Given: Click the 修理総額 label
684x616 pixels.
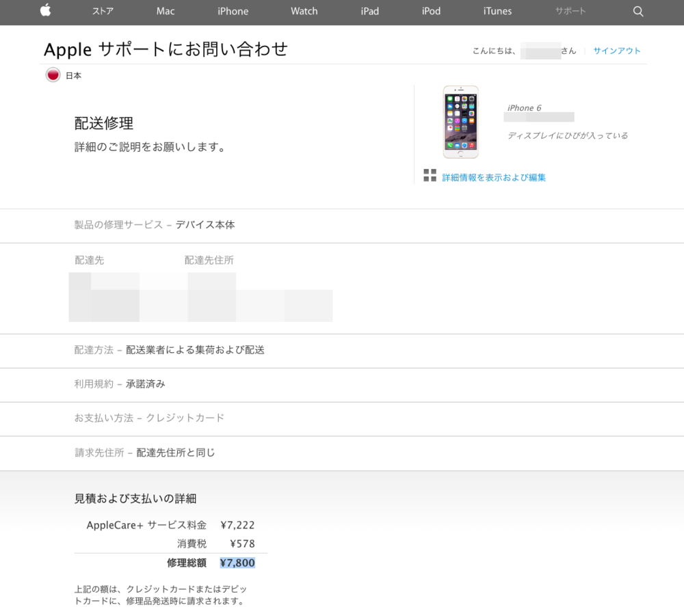Looking at the screenshot, I should [x=187, y=563].
